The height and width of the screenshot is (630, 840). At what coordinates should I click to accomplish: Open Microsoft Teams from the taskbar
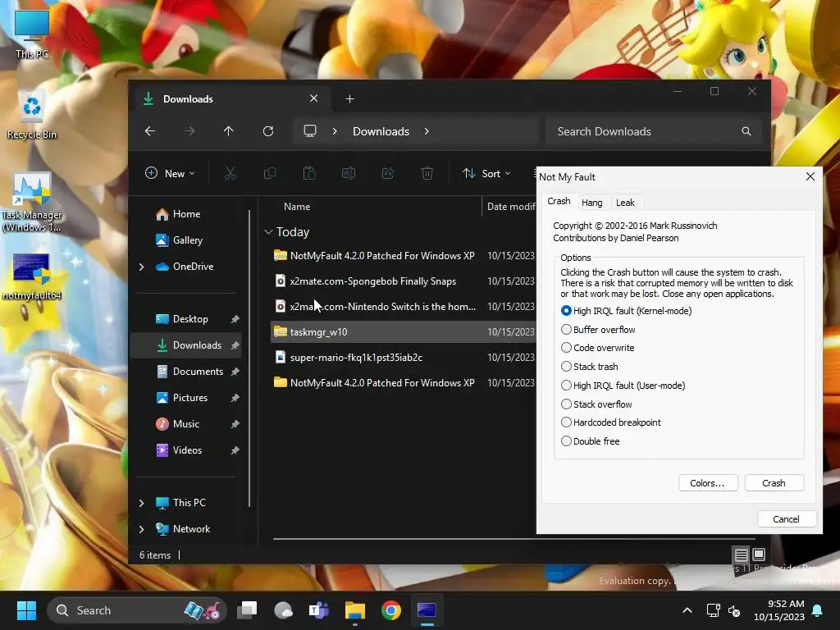(319, 610)
